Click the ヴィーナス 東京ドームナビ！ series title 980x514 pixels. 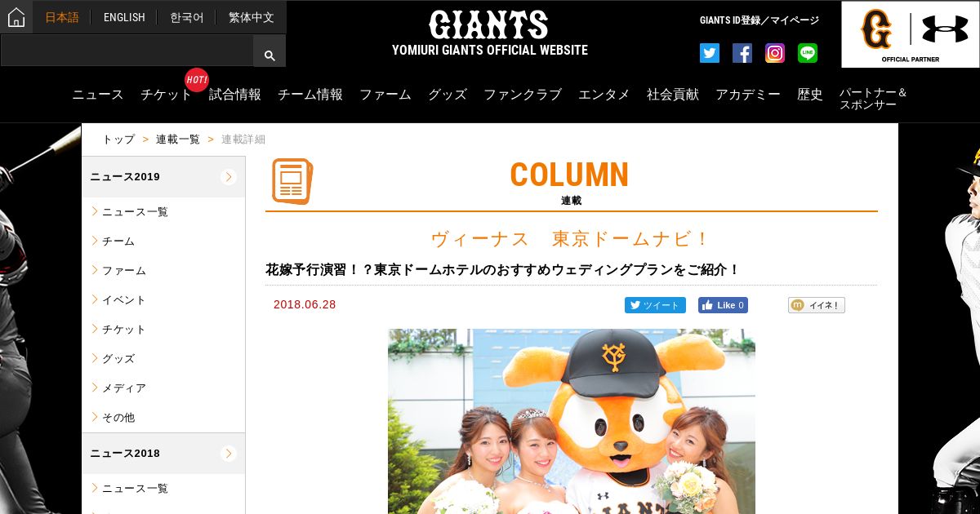[x=572, y=239]
